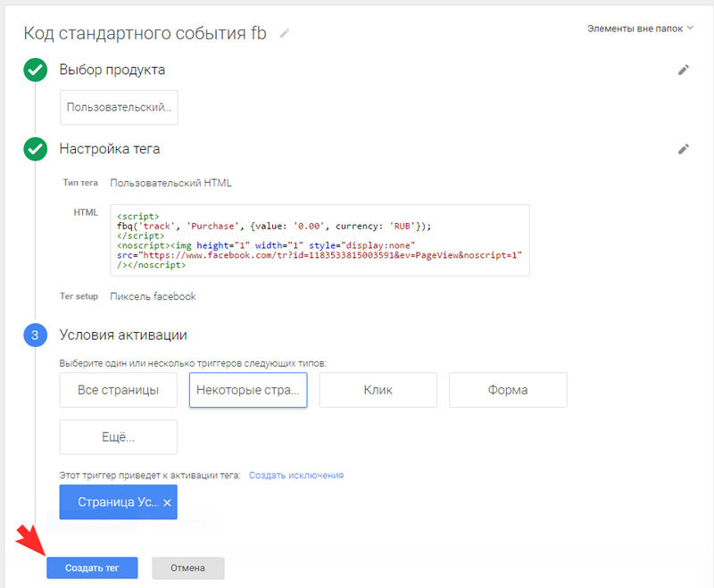
Task: Click the Настройка тега heading
Action: (x=110, y=149)
